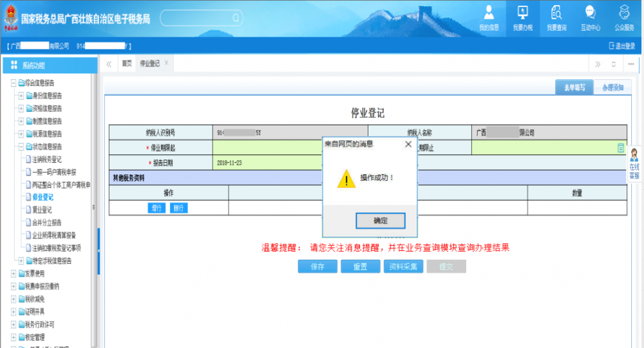The height and width of the screenshot is (348, 644).
Task: Switch to the 办理须知 tab
Action: pos(612,87)
